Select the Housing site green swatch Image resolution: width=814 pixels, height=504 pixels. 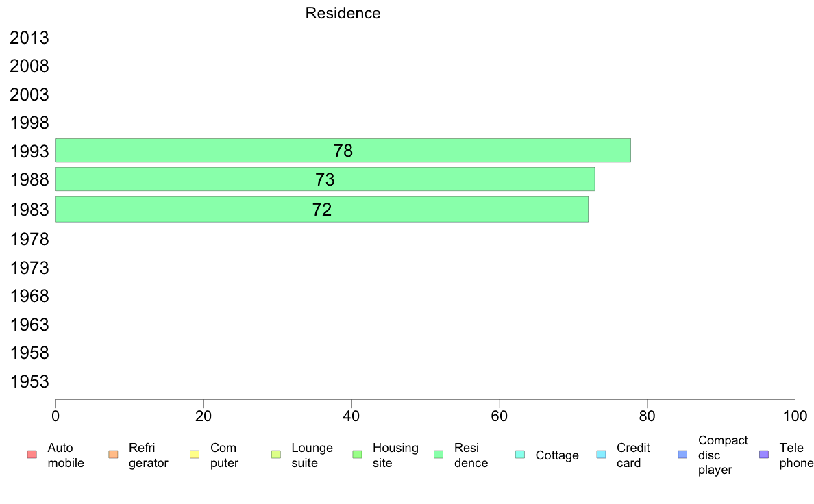(357, 455)
